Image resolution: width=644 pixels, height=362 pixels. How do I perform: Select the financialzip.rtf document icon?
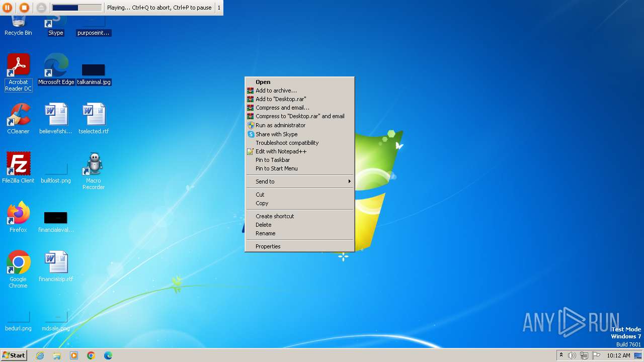(x=56, y=266)
